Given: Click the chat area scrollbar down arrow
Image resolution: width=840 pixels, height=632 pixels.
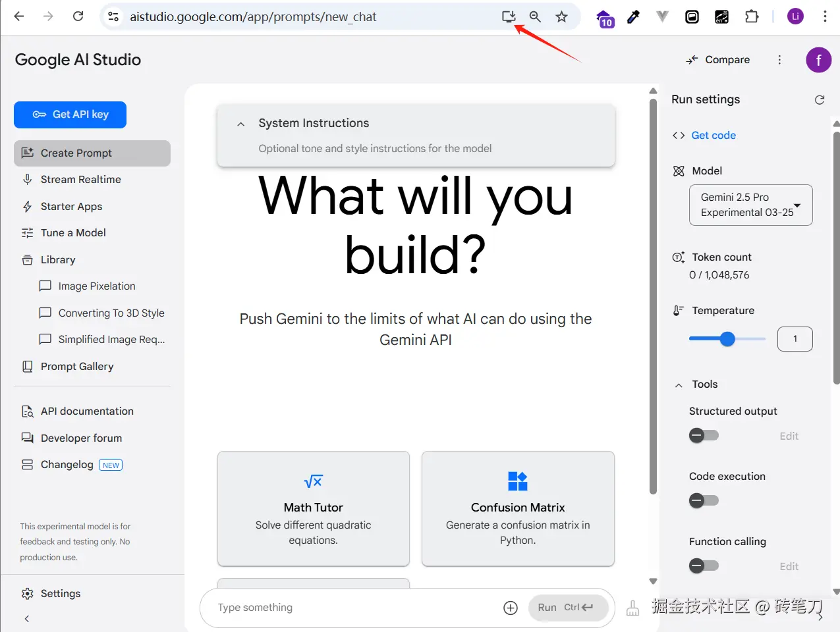Looking at the screenshot, I should tap(653, 581).
